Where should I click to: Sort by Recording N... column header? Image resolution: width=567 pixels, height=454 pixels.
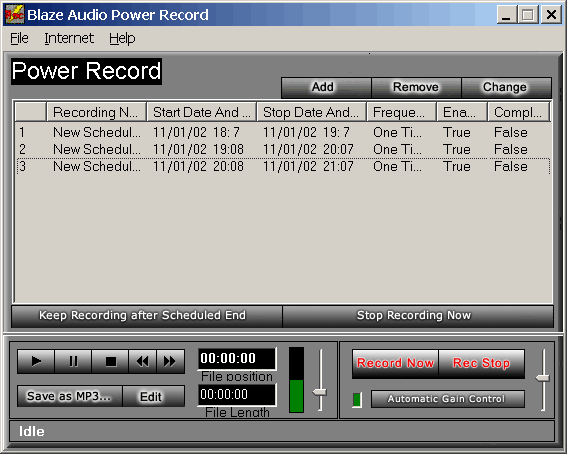tap(96, 112)
